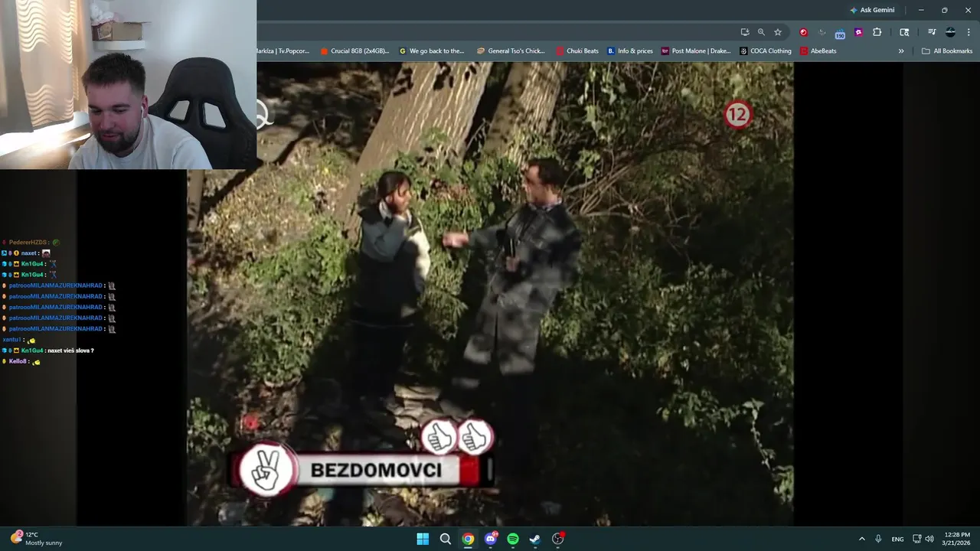Open Windows taskbar search
980x551 pixels.
coord(445,539)
